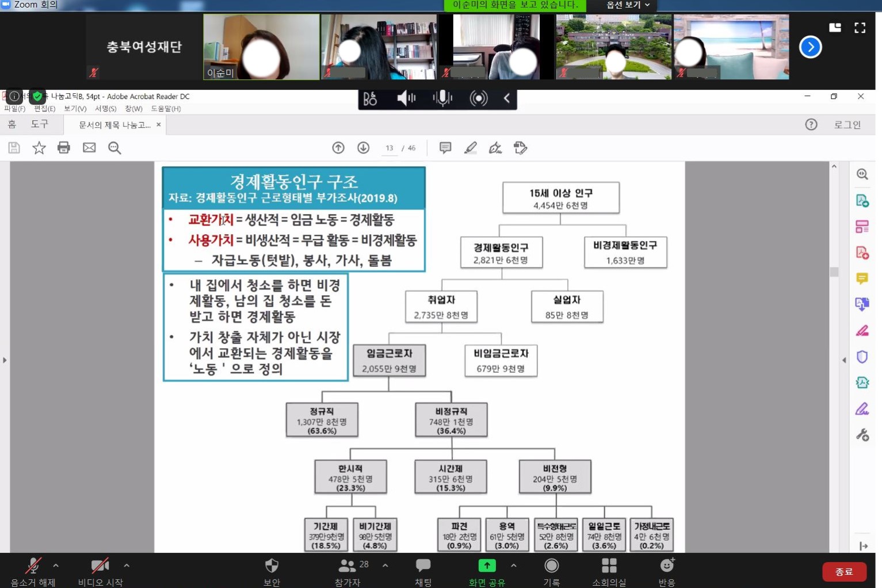The image size is (882, 588).
Task: Open audio options chevron beside 음소거 해제
Action: pyautogui.click(x=56, y=566)
